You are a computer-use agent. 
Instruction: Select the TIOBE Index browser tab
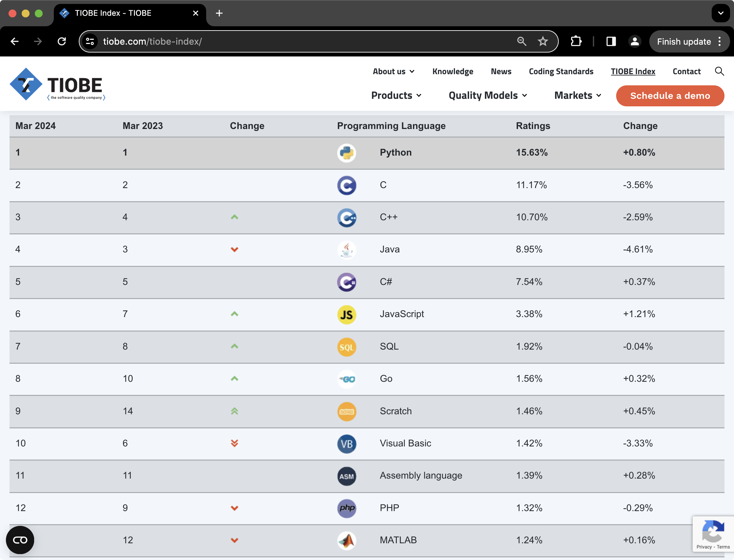click(x=130, y=13)
